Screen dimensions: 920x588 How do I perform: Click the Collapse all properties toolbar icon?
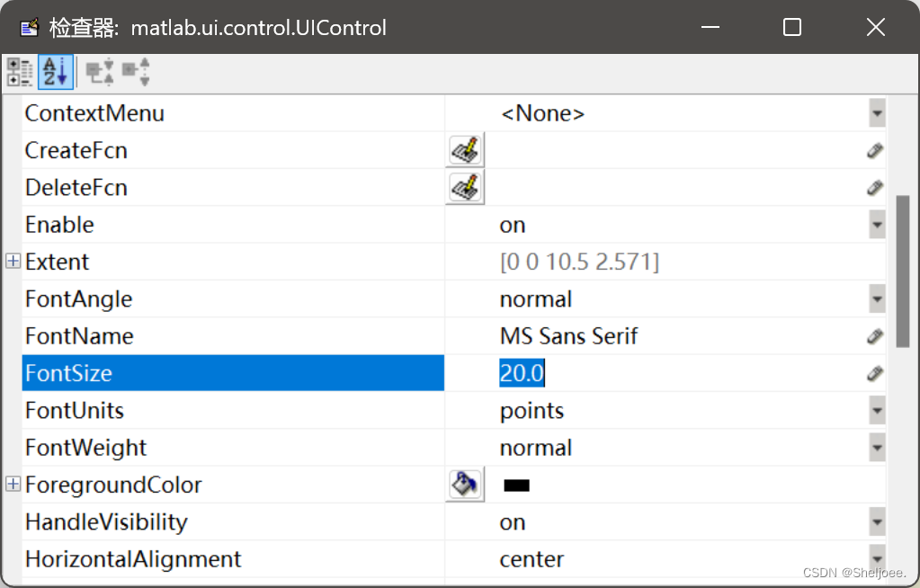pos(101,72)
